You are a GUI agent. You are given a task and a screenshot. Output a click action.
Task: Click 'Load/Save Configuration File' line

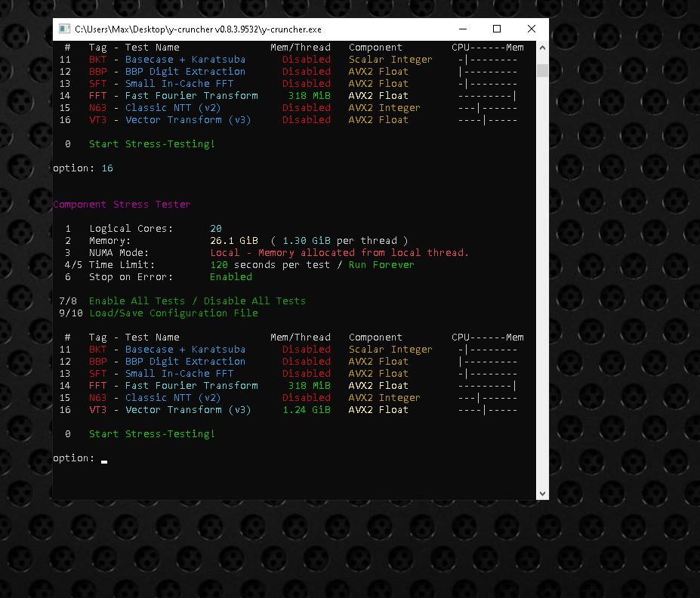pos(174,313)
